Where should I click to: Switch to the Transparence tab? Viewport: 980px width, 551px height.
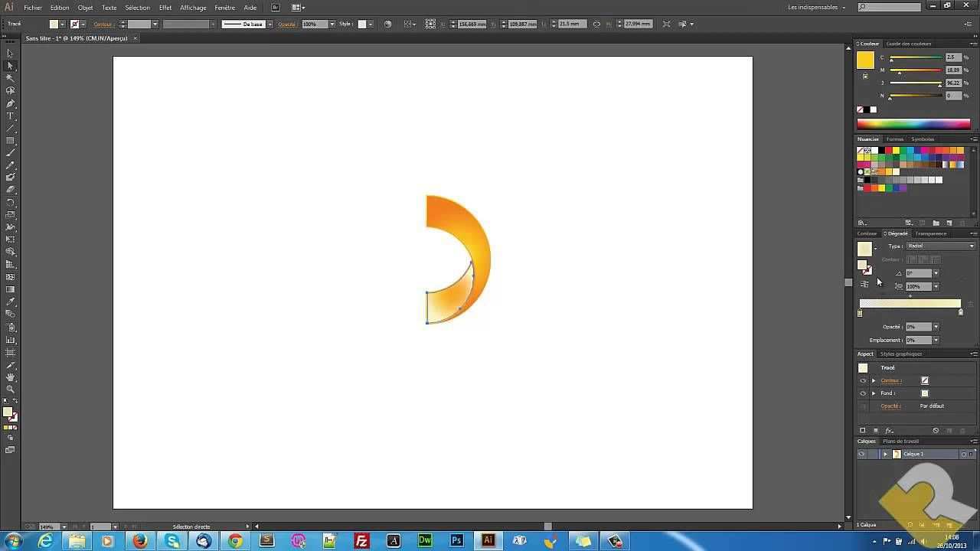[930, 233]
